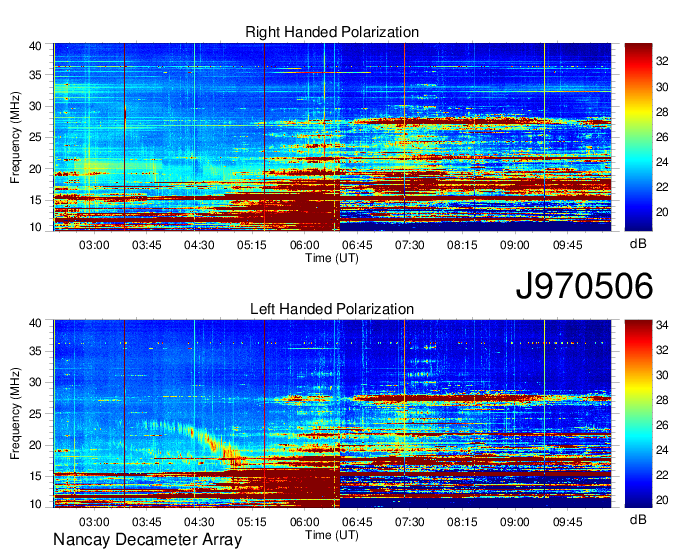680x552 pixels.
Task: Click 10 frequency tick of Right Handed plot
Action: pos(35,227)
